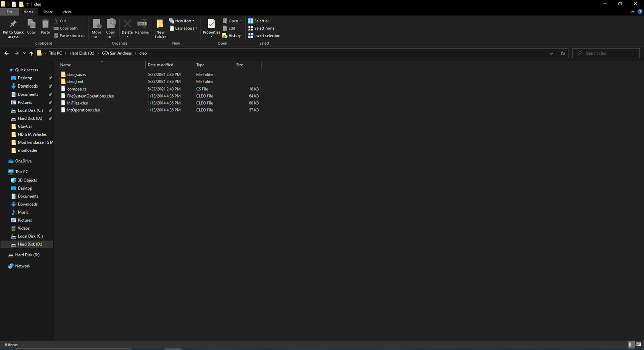Switch to the Home ribbon tab
The width and height of the screenshot is (644, 350).
29,12
